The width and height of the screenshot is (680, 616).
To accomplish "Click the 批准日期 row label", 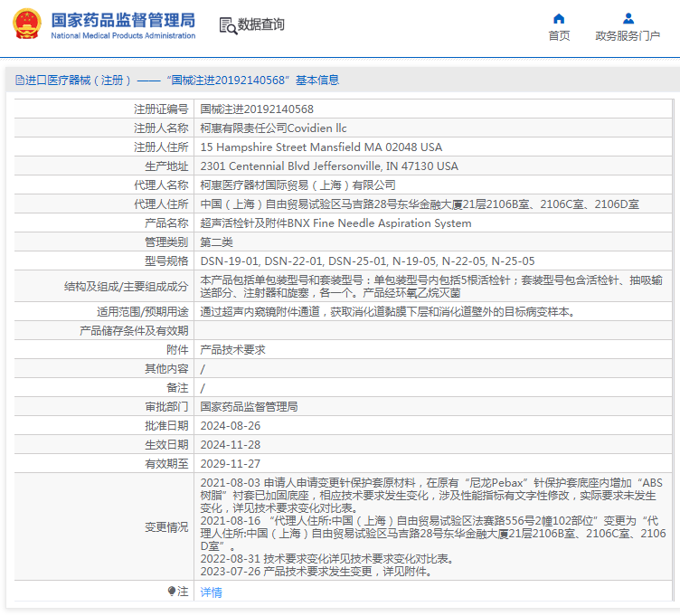I will 166,425.
